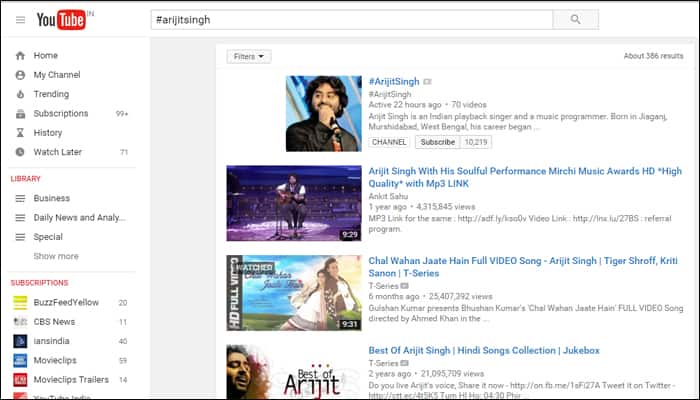The image size is (700, 400).
Task: Click the Watch Later clock icon
Action: (20, 152)
